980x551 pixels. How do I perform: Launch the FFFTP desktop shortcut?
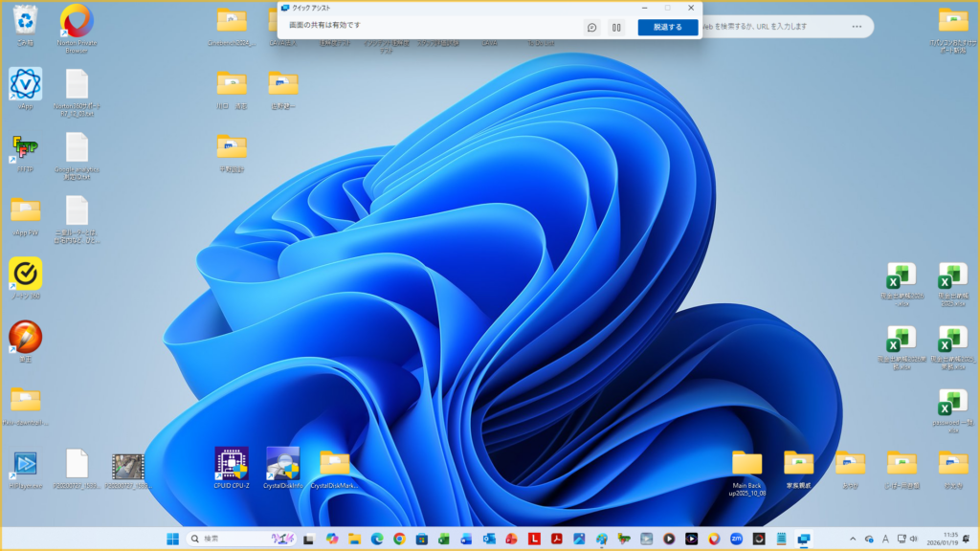(x=25, y=148)
